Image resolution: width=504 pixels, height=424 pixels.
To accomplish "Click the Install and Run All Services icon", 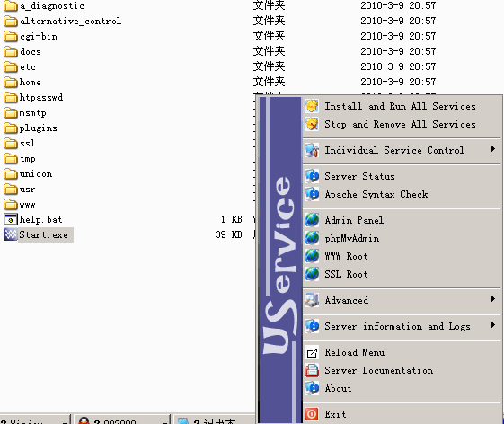I will (312, 106).
